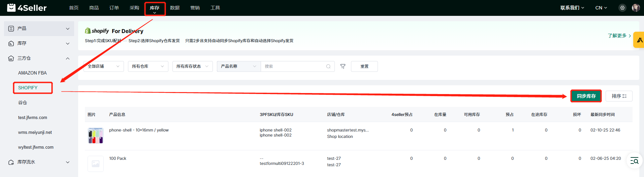Expand the 产品 sidebar section
Screen dimensions: 644x177
68,29
